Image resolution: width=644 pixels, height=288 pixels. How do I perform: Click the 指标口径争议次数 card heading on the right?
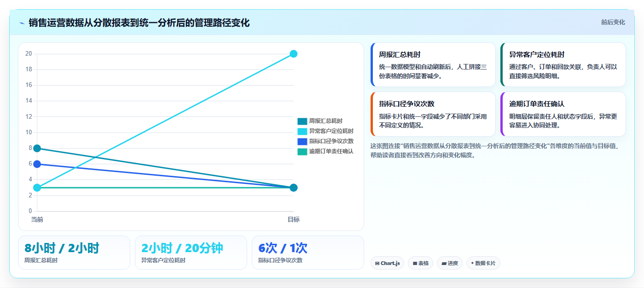(x=406, y=104)
